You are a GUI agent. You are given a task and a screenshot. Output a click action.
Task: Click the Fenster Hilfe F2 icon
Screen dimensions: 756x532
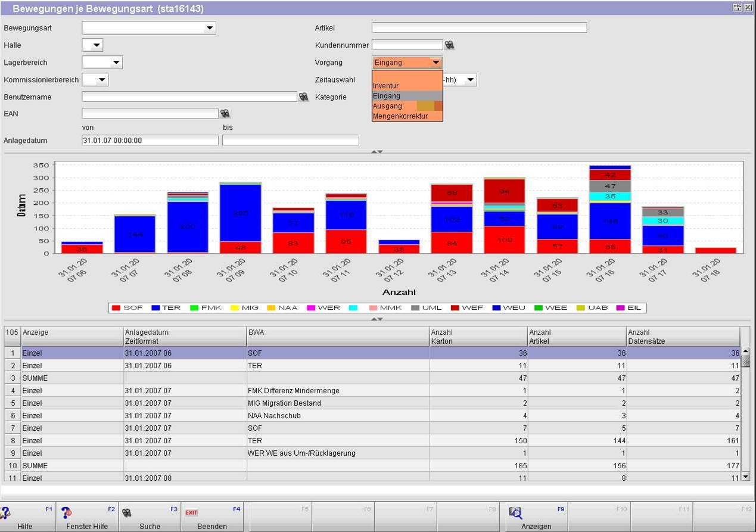coord(66,512)
